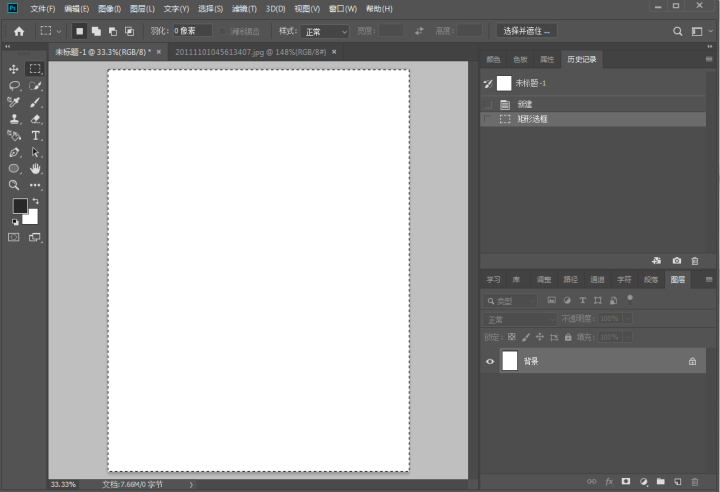Select the Paint Bucket tool
Image resolution: width=720 pixels, height=492 pixels.
14,136
